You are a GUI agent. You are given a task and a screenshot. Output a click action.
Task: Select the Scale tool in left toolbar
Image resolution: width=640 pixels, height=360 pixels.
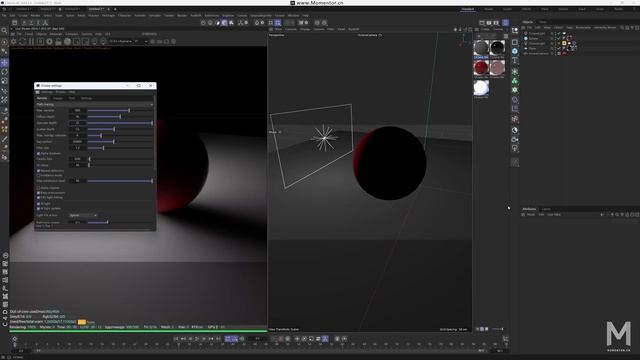4,81
